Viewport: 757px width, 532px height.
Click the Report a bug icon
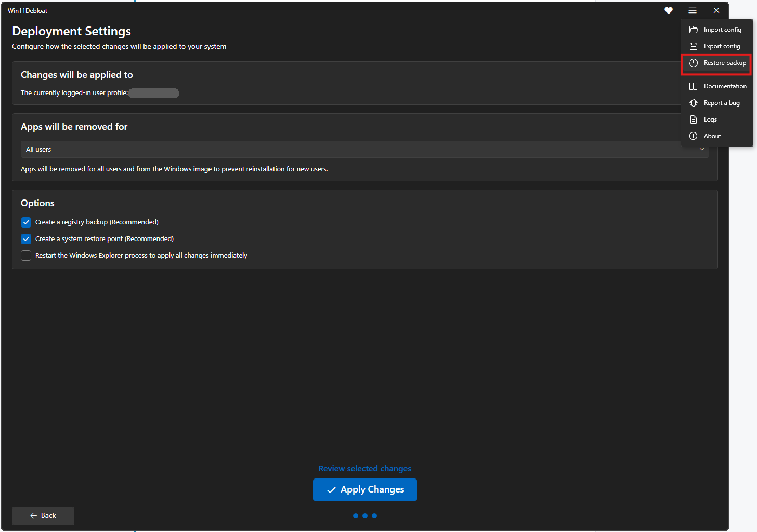pos(694,103)
